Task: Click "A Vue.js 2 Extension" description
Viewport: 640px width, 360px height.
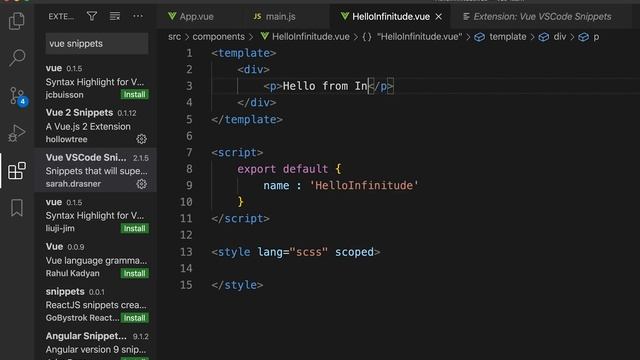Action: coord(88,127)
